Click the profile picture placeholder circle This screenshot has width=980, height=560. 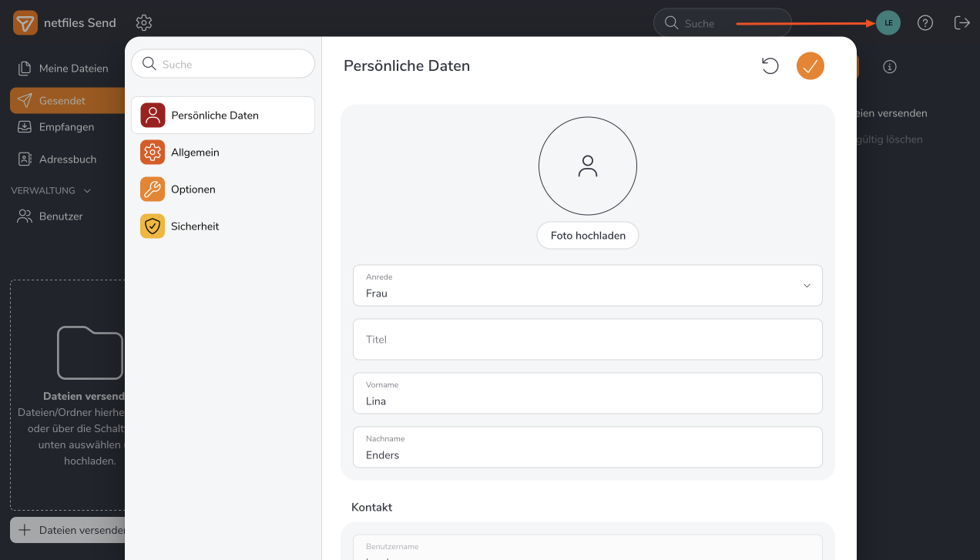pyautogui.click(x=587, y=166)
